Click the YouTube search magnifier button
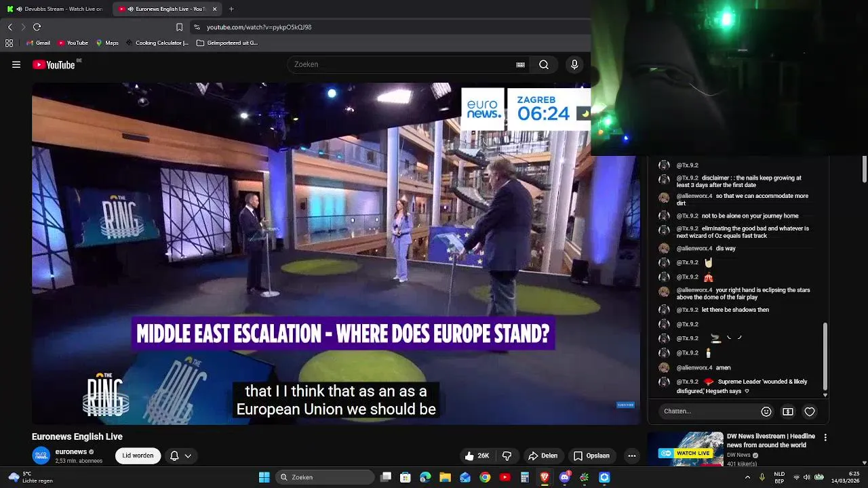This screenshot has height=488, width=868. click(x=544, y=64)
